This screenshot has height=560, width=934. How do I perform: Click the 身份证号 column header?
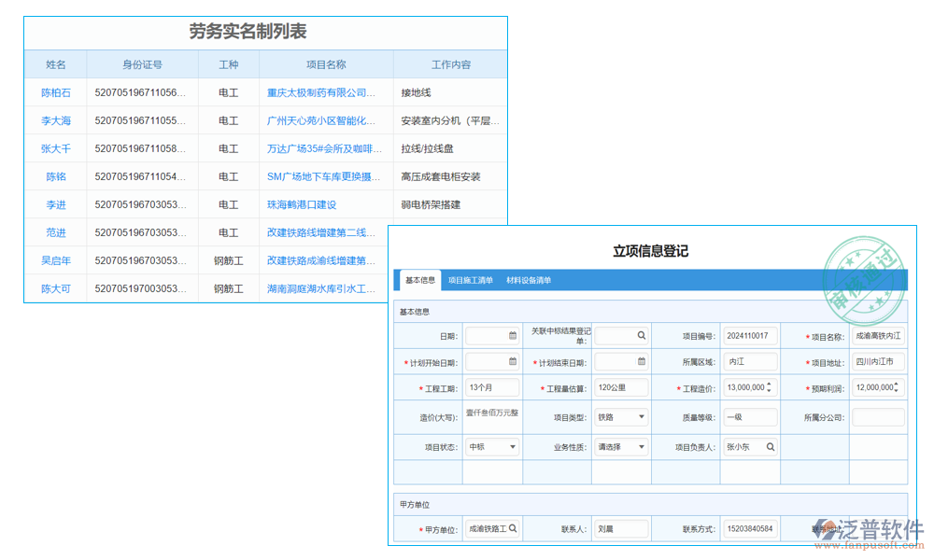coord(142,63)
